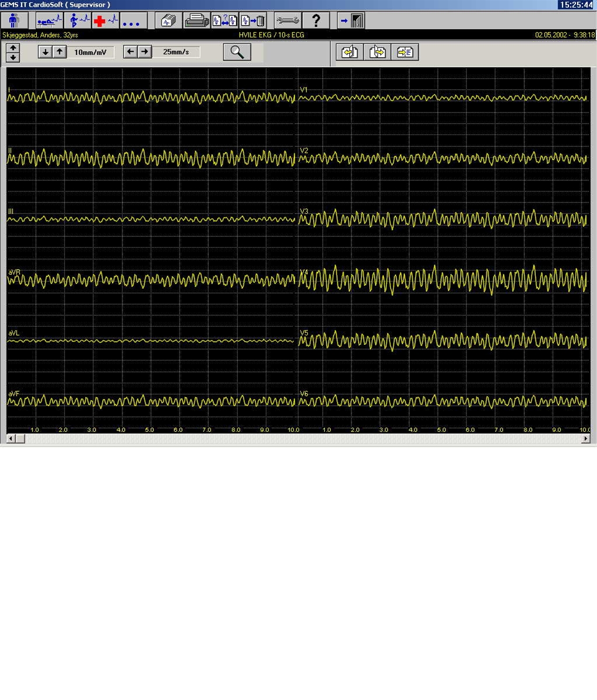This screenshot has height=700, width=597.
Task: Open the patient records icon
Action: pos(14,20)
